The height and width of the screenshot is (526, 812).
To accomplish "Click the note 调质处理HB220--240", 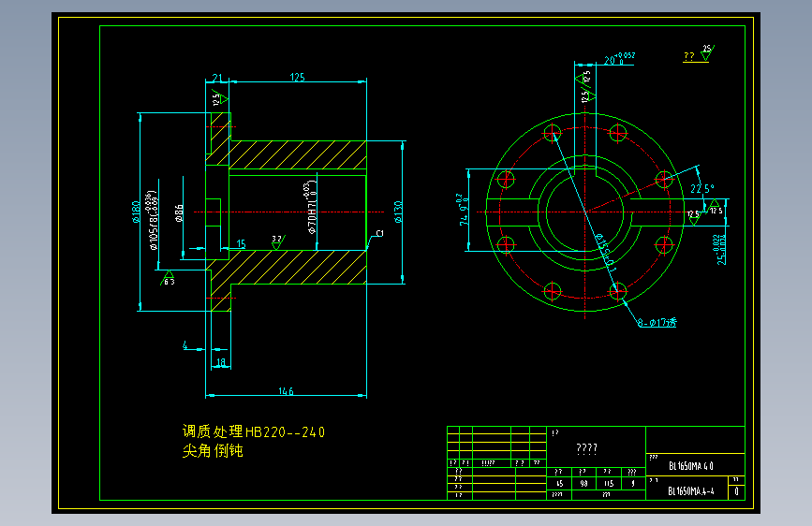I will point(254,431).
